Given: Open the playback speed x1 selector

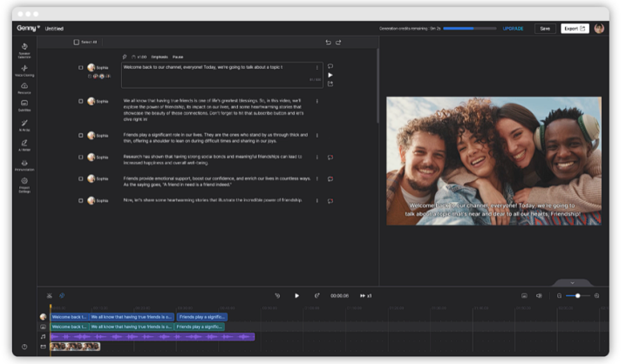Looking at the screenshot, I should pos(365,295).
